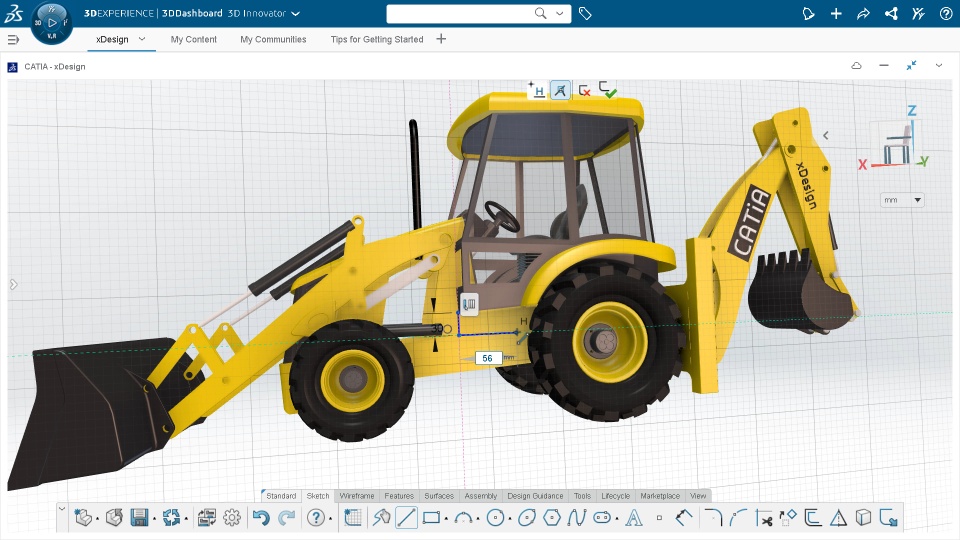This screenshot has width=960, height=540.
Task: Toggle automatic horizontal constraint option
Action: [x=537, y=90]
